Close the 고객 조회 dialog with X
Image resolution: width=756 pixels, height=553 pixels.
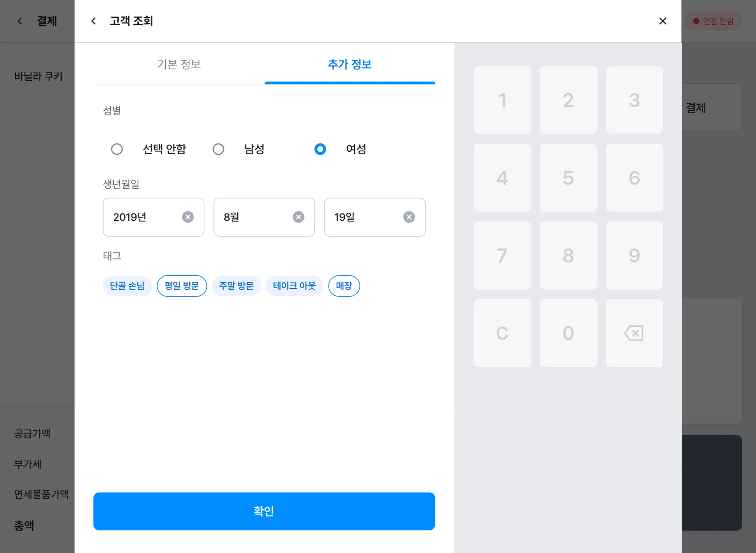click(x=663, y=21)
